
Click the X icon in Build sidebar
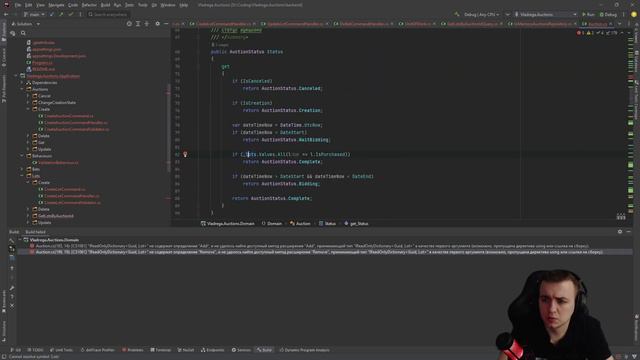(12, 305)
